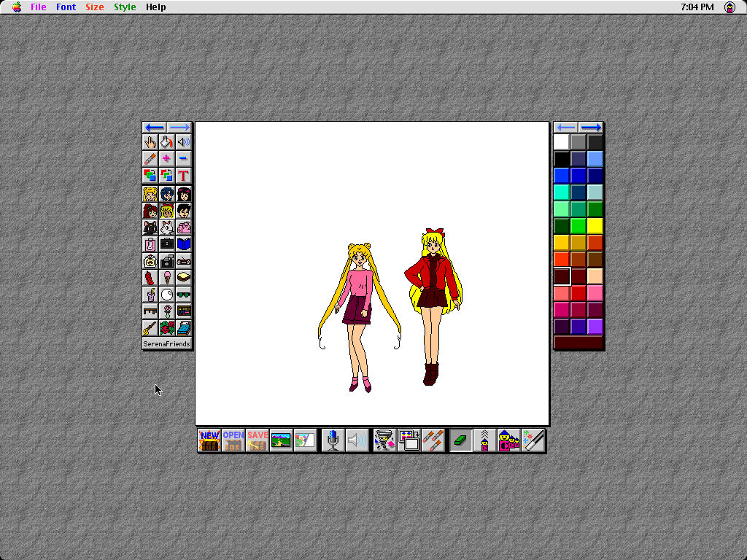Select the pointing hand tool
Screen dimensions: 747x560
click(150, 142)
